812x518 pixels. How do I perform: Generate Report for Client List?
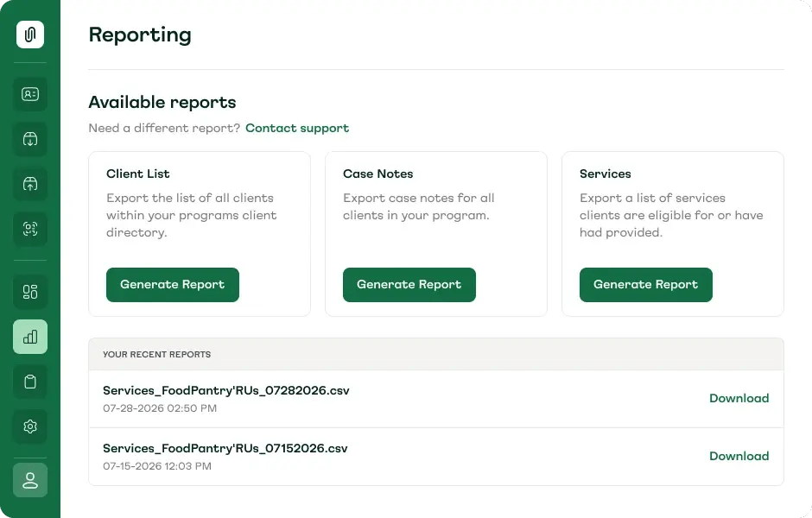click(x=173, y=285)
